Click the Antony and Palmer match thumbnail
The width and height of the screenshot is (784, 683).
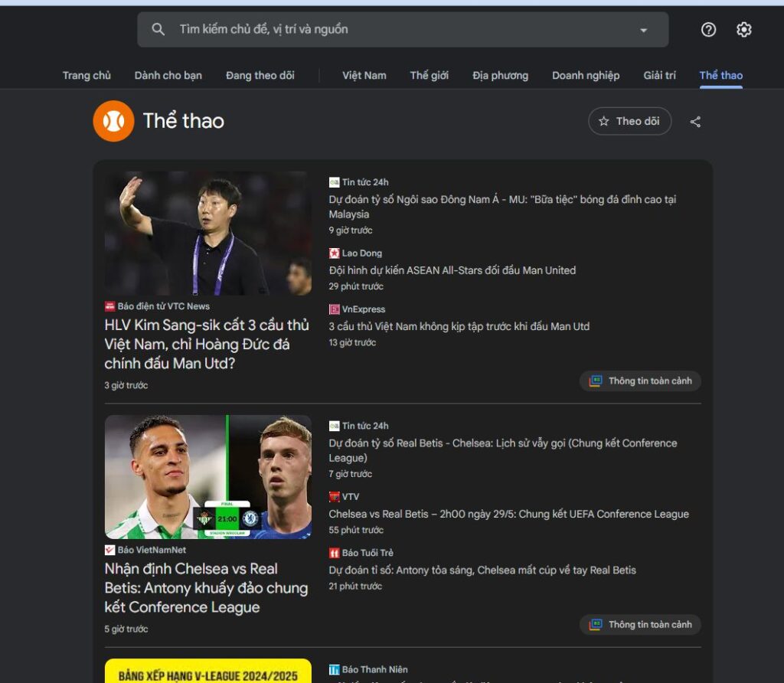(x=208, y=476)
